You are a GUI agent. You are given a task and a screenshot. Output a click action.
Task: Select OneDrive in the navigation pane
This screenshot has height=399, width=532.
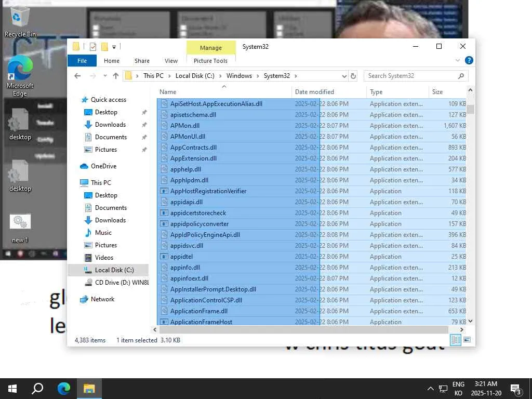(x=103, y=166)
